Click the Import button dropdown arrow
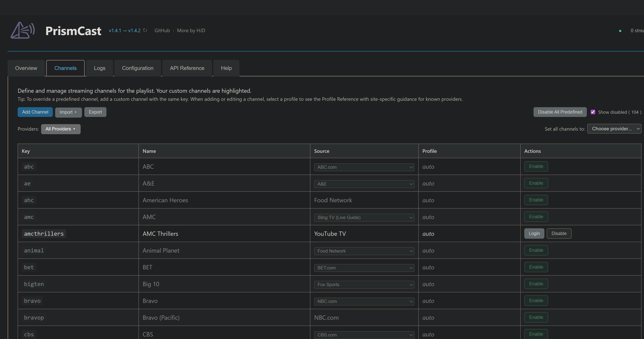Image resolution: width=644 pixels, height=339 pixels. click(75, 112)
